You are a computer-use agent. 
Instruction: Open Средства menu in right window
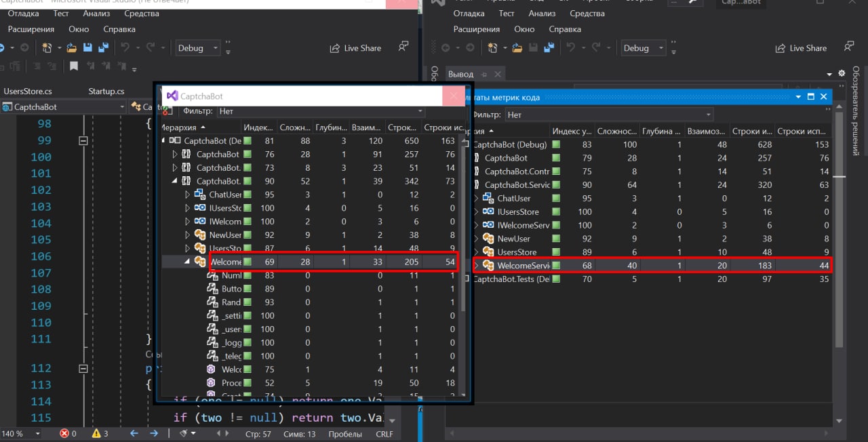pyautogui.click(x=587, y=13)
